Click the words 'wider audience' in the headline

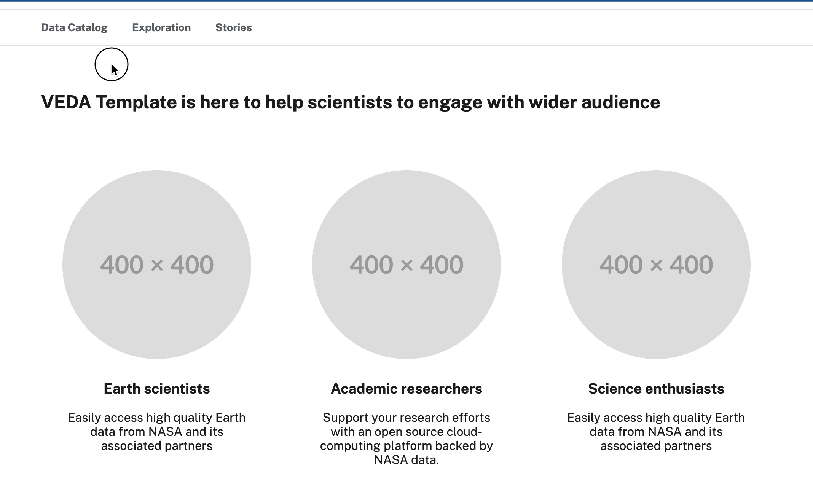[x=594, y=102]
